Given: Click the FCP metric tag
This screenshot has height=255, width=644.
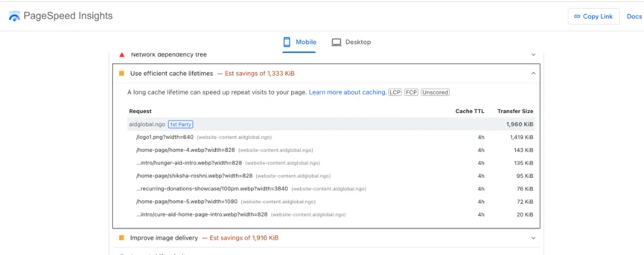Looking at the screenshot, I should tap(411, 92).
